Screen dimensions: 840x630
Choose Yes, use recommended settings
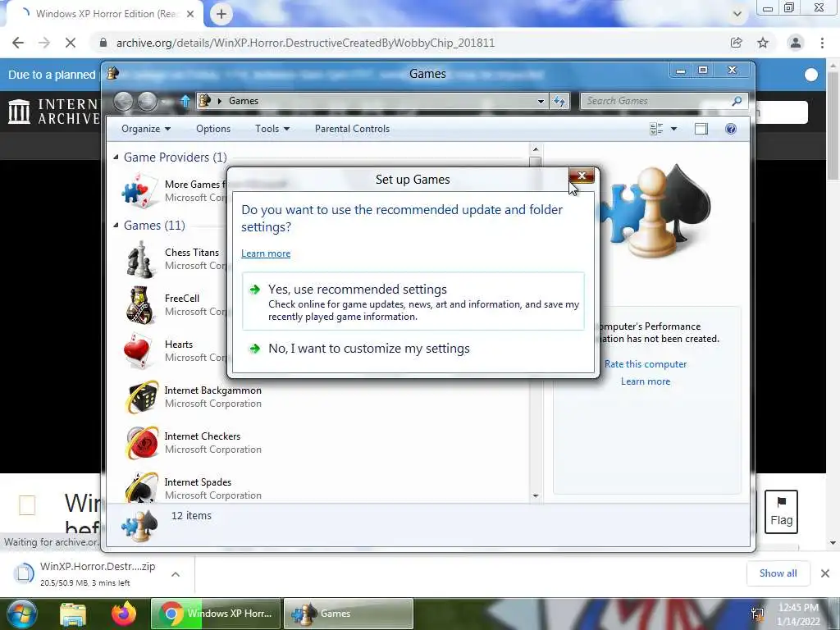click(413, 301)
